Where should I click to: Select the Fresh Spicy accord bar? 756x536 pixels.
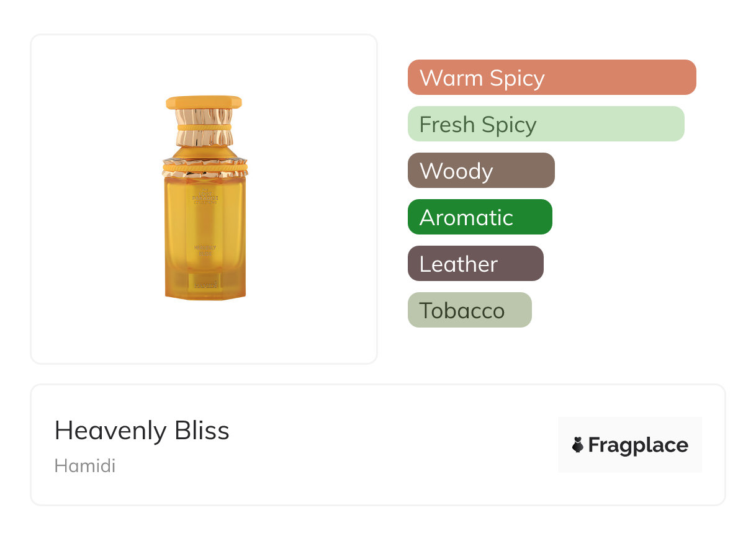546,124
